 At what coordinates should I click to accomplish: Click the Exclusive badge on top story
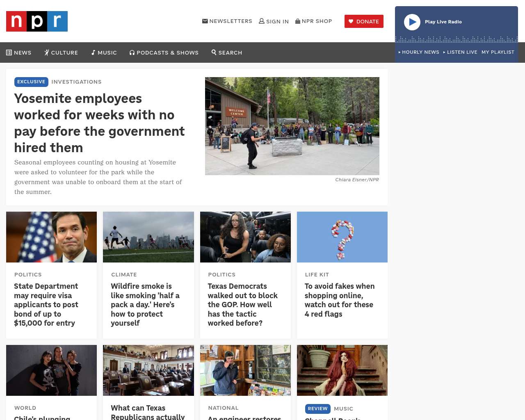pyautogui.click(x=31, y=82)
